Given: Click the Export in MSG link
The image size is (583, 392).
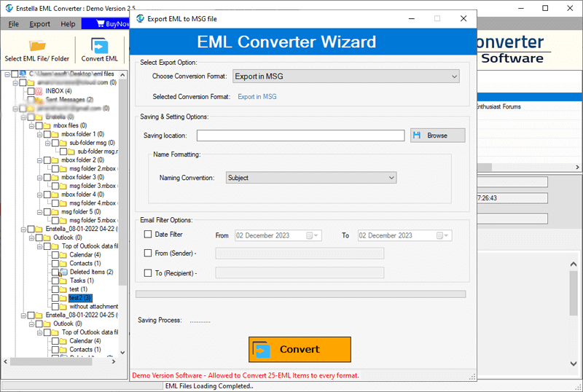Looking at the screenshot, I should pos(257,97).
